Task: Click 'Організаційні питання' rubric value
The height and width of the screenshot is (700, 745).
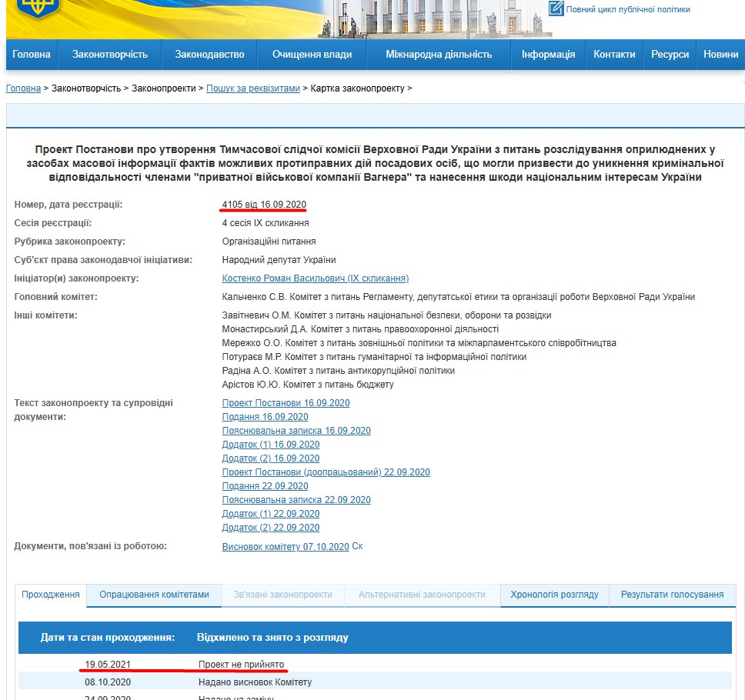Action: point(269,242)
